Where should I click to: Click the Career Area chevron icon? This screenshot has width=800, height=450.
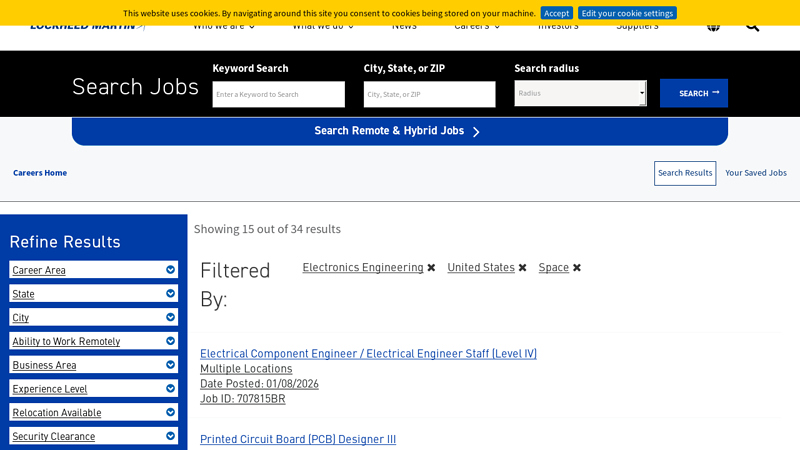[170, 270]
